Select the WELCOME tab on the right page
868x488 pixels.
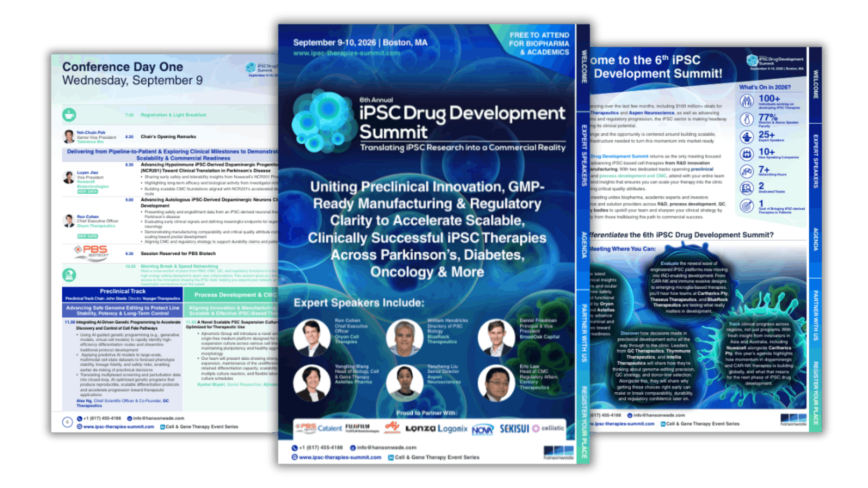coord(816,84)
